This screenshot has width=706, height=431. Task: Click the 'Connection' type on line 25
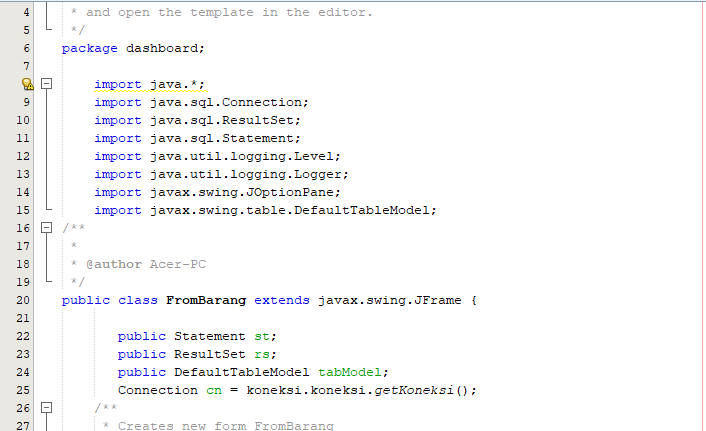click(158, 390)
